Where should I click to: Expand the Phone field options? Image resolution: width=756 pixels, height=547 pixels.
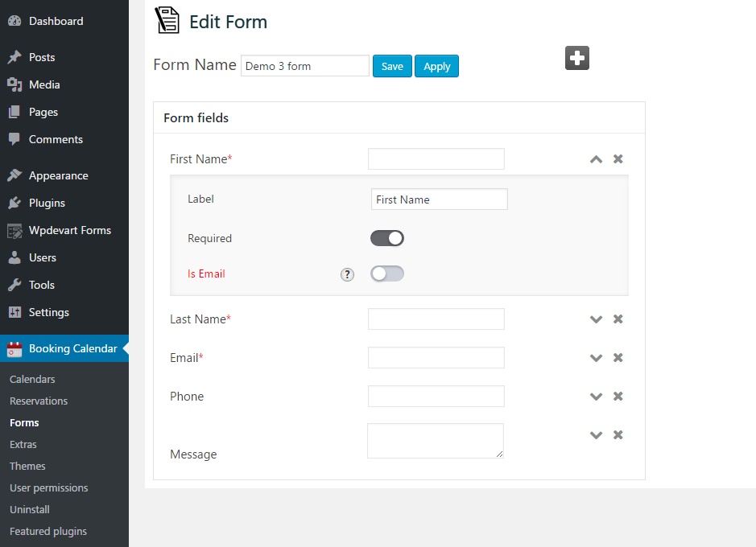point(596,397)
